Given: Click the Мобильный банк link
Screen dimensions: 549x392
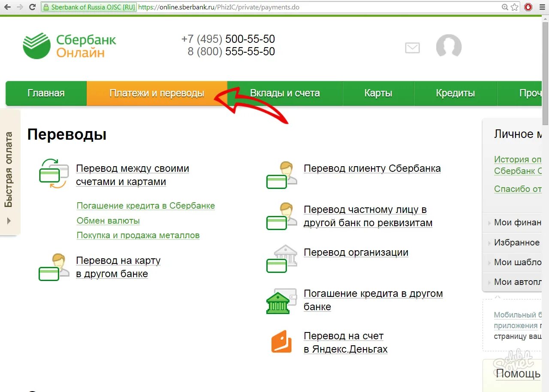Looking at the screenshot, I should coord(518,314).
